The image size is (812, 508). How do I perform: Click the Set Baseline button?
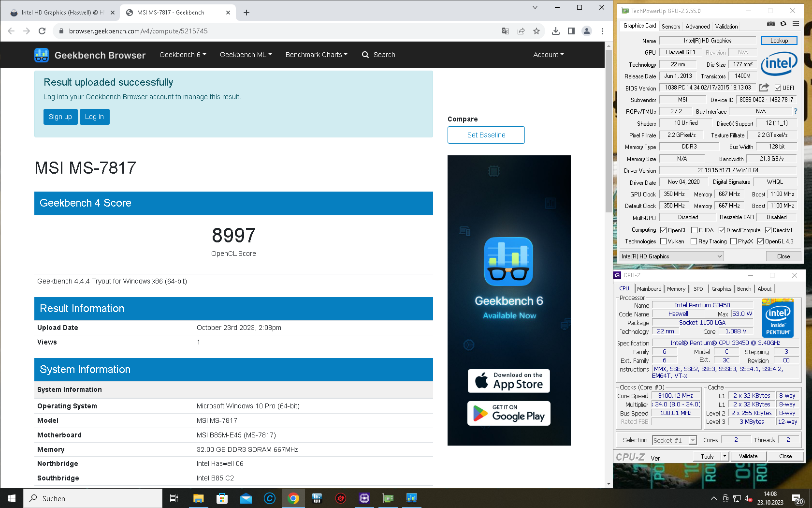coord(486,135)
